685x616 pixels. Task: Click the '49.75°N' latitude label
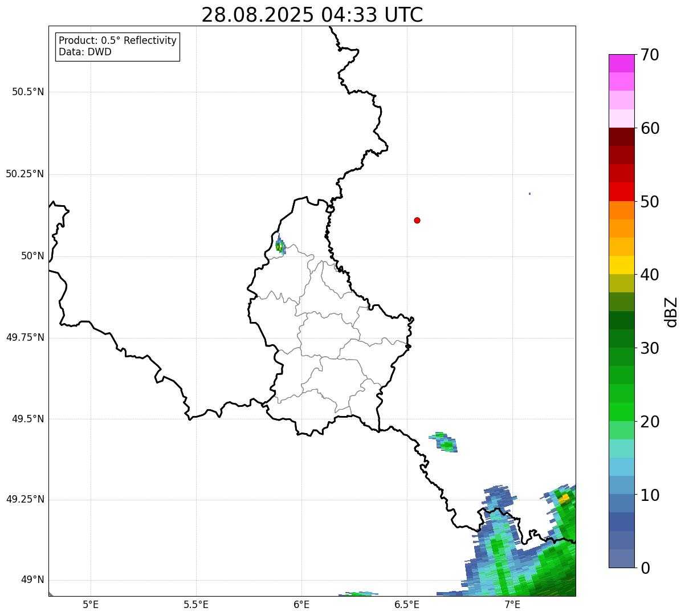point(25,337)
